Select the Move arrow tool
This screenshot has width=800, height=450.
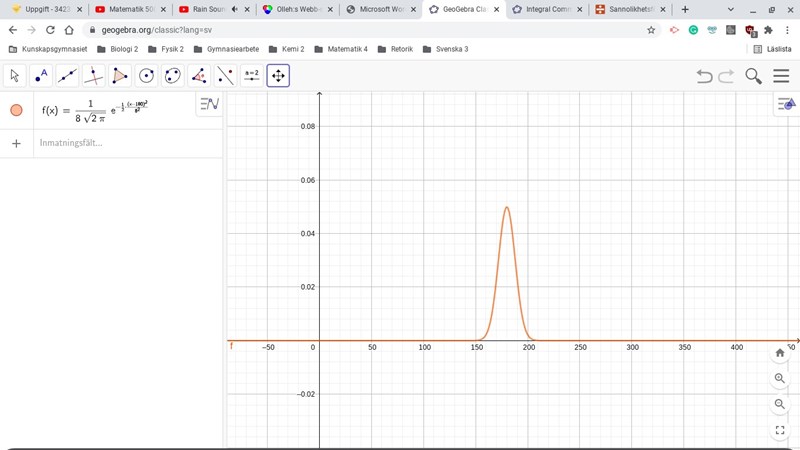click(15, 76)
